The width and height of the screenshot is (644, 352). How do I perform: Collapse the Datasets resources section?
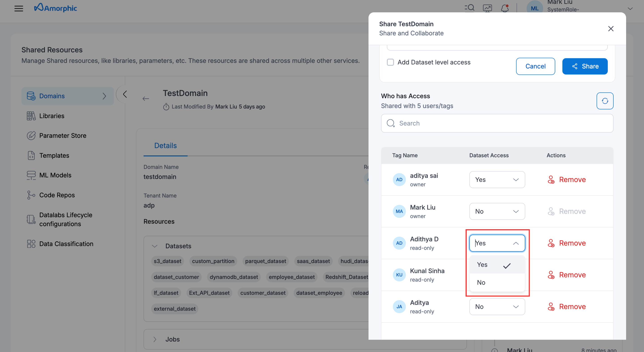[x=155, y=246]
